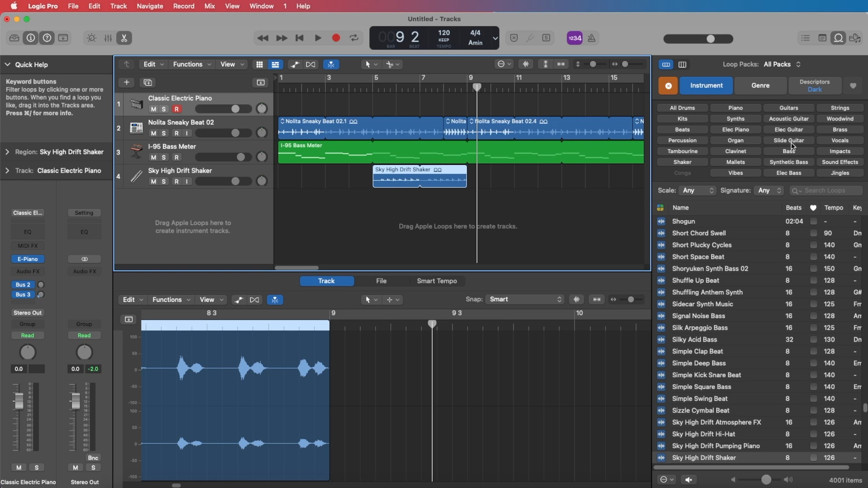Viewport: 868px width, 488px height.
Task: Open Tracks area View menu
Action: 232,65
